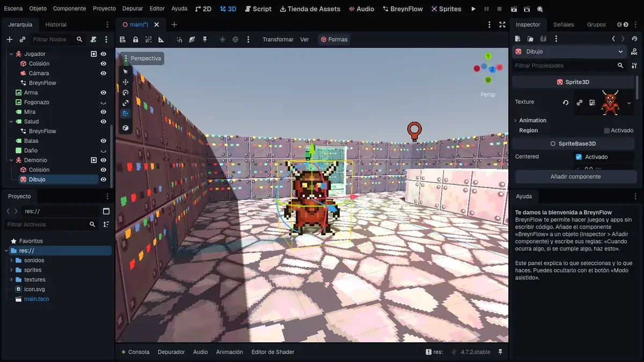Expand the sonidos folder
Viewport: 644px width, 362px height.
point(11,260)
